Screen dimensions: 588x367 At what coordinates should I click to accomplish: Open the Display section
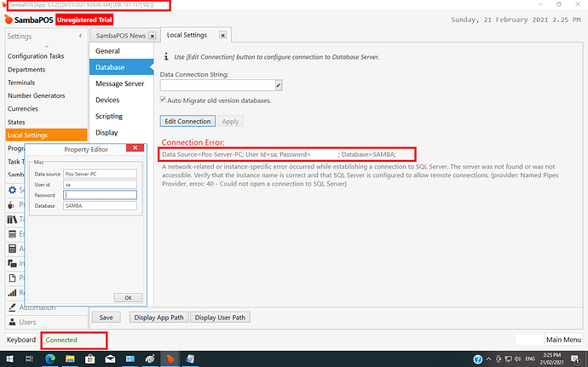point(122,133)
